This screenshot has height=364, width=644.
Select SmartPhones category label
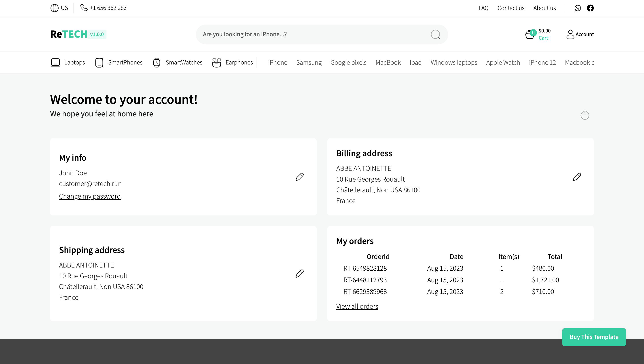coord(125,63)
